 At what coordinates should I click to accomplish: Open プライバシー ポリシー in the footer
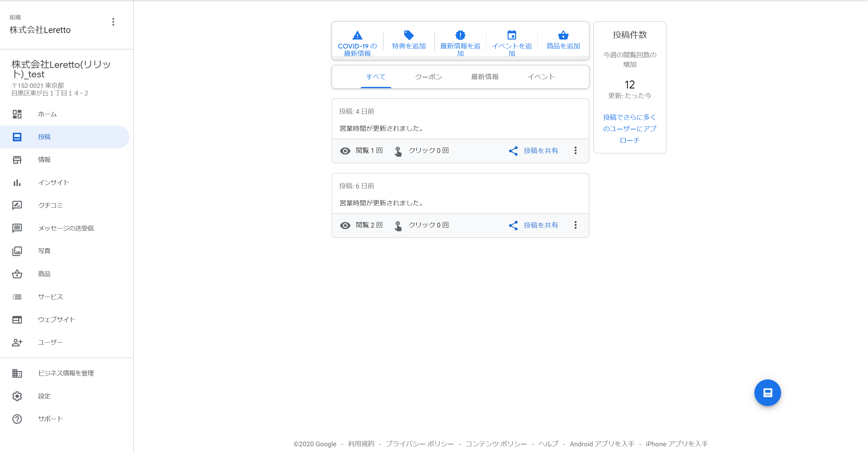coord(419,444)
